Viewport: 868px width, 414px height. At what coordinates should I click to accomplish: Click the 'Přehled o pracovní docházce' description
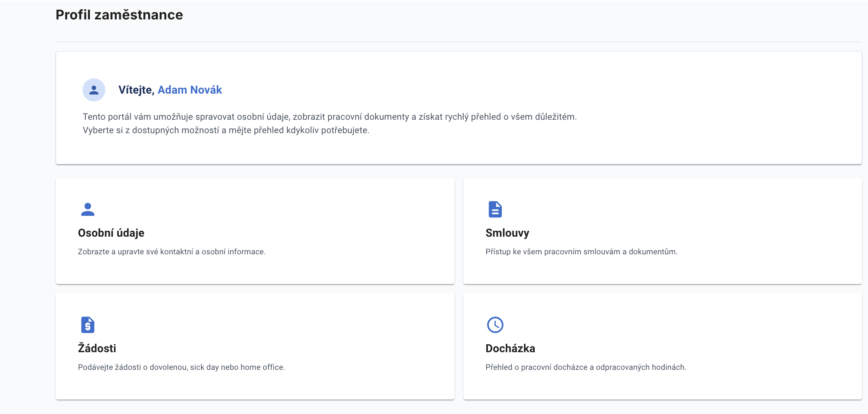click(586, 367)
